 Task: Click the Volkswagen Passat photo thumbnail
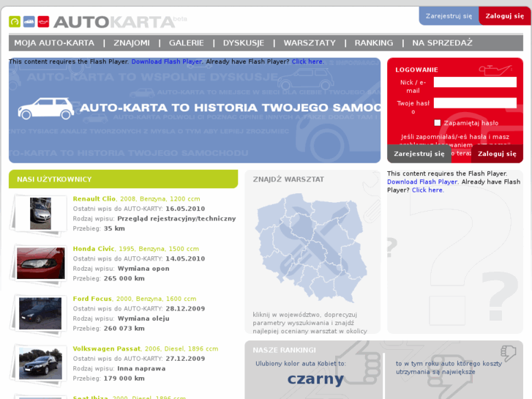click(x=40, y=363)
